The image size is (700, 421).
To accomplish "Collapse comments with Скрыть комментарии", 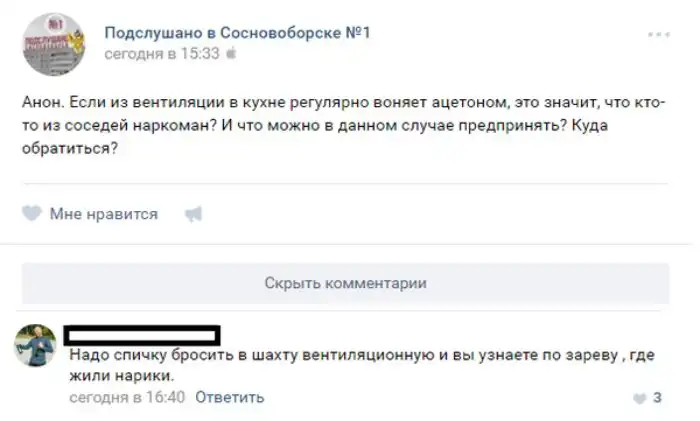I will pos(345,283).
